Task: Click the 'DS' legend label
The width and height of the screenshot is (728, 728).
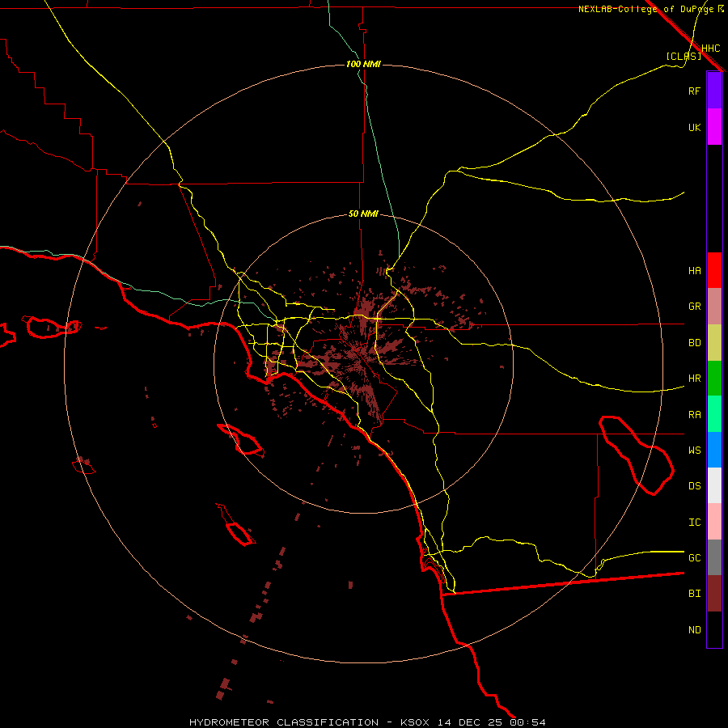Action: coord(695,485)
